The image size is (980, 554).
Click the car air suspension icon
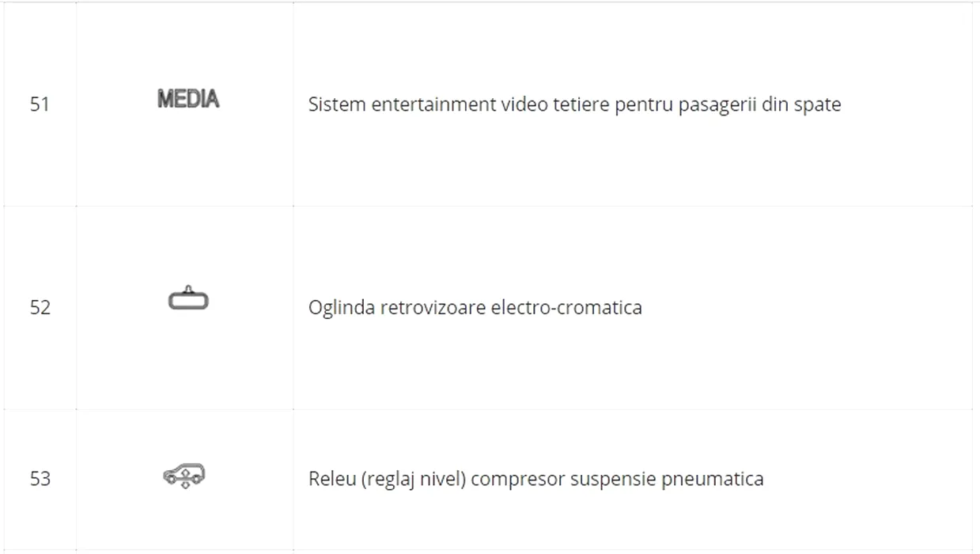(184, 476)
